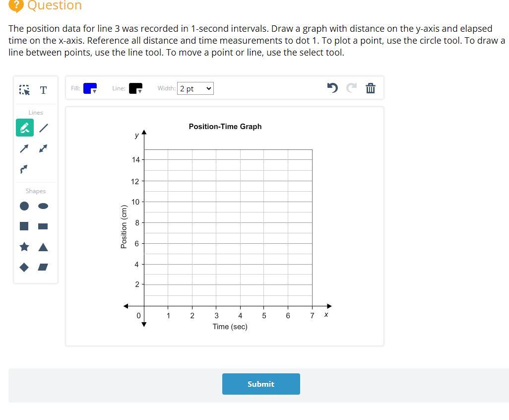Choose the square shape tool
509x420 pixels.
[x=24, y=226]
